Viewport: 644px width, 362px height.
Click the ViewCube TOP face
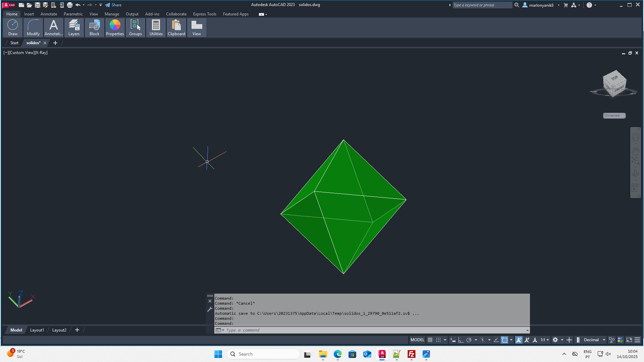(x=614, y=78)
